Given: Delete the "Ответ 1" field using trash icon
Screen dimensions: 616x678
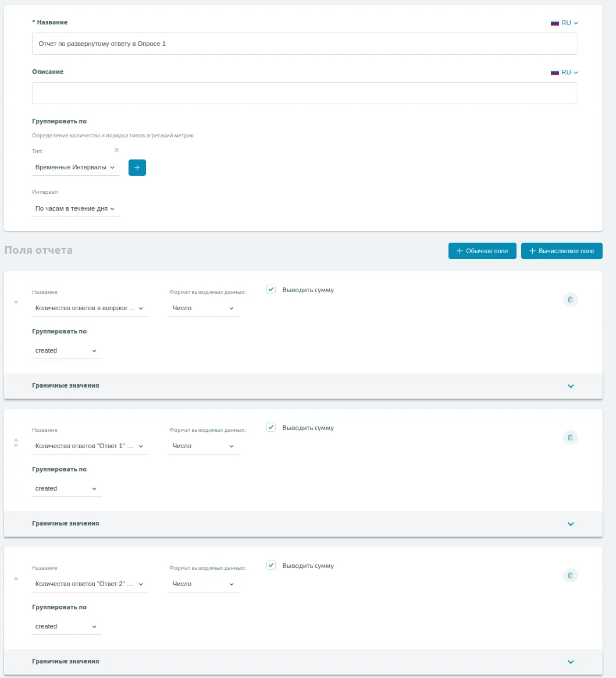Looking at the screenshot, I should (570, 437).
